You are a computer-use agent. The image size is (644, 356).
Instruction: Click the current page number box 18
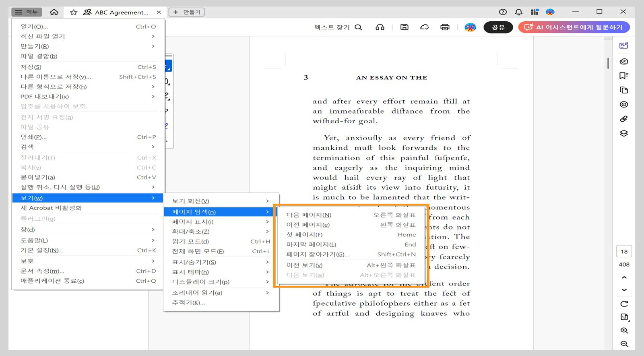point(624,252)
